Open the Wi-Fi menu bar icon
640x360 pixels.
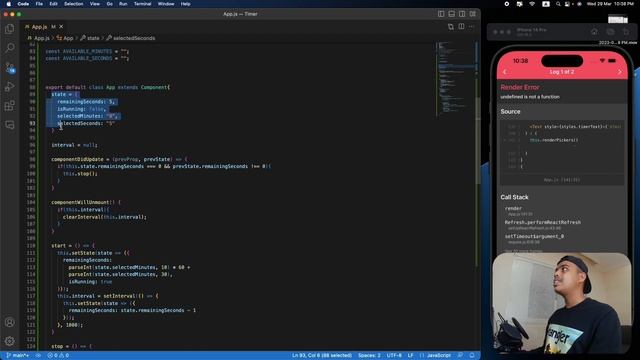532,4
